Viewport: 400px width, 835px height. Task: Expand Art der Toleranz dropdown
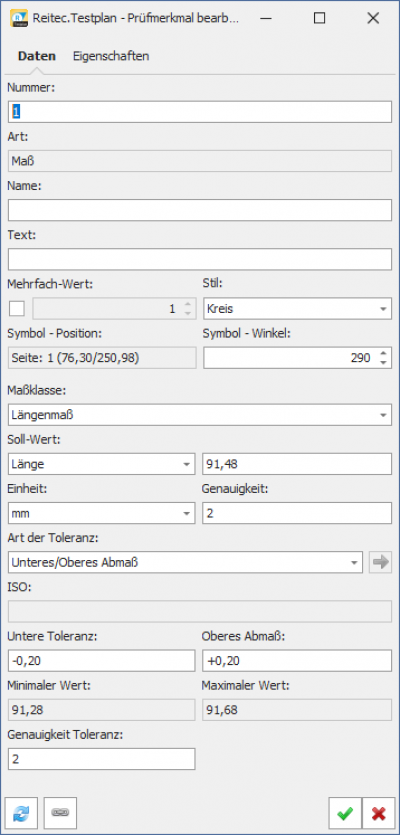tap(185, 562)
